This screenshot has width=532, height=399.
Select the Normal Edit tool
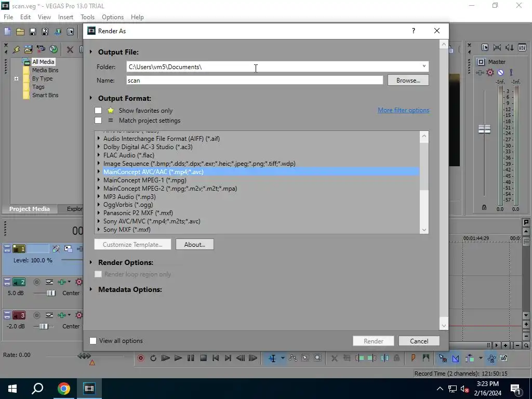[x=272, y=358]
